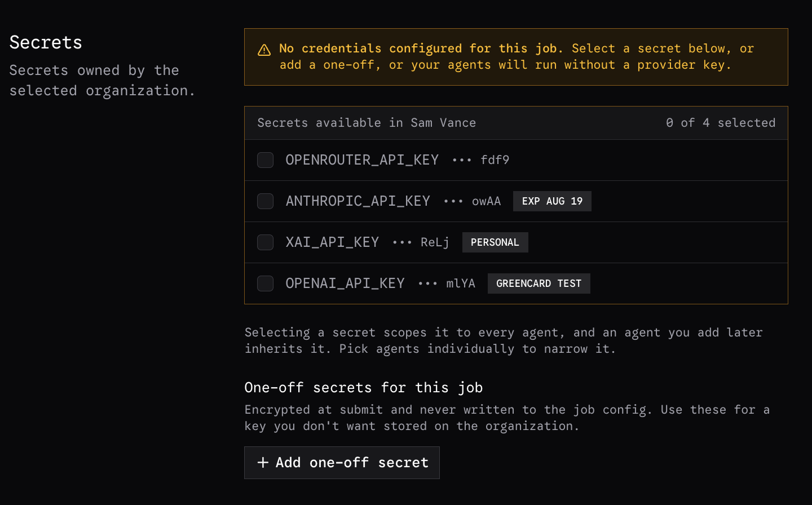Click the masked suffix mlYA
812x505 pixels.
pyautogui.click(x=461, y=283)
